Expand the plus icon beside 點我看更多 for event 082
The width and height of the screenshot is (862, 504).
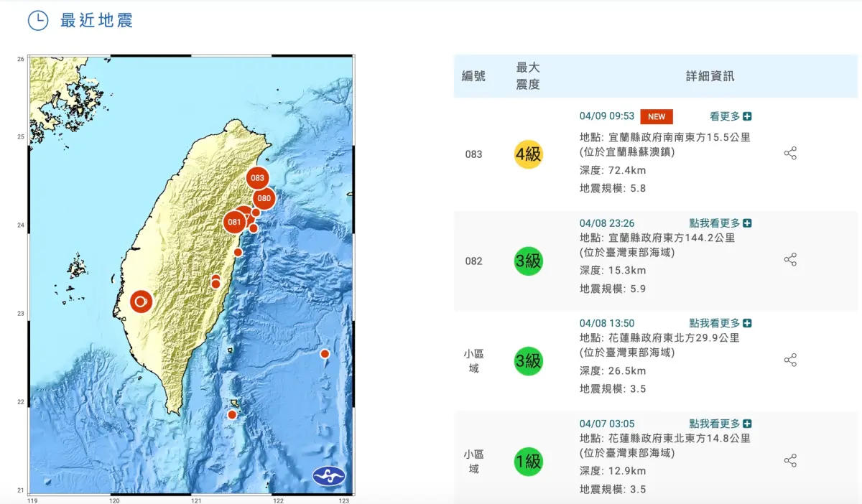[x=748, y=223]
